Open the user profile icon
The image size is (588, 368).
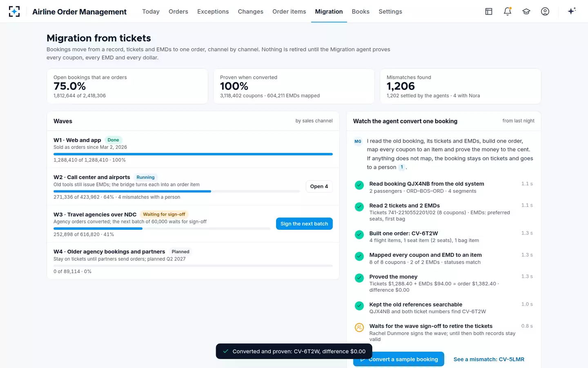[545, 11]
